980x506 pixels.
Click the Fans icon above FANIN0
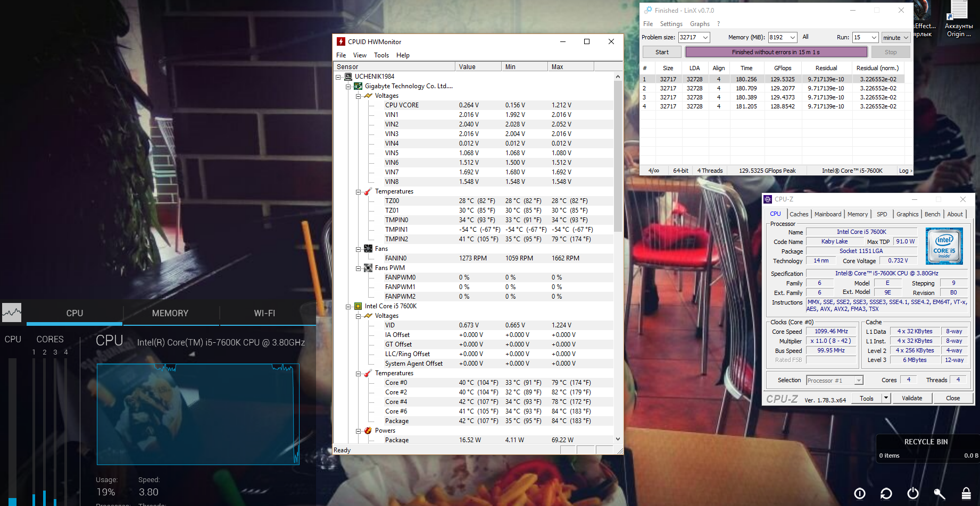[x=368, y=249]
